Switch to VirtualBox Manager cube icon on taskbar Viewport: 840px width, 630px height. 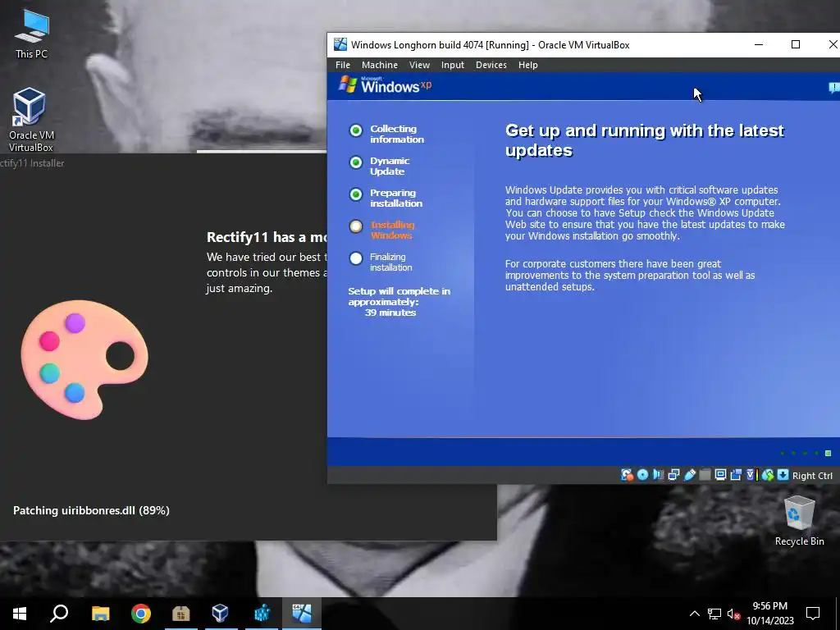tap(221, 614)
